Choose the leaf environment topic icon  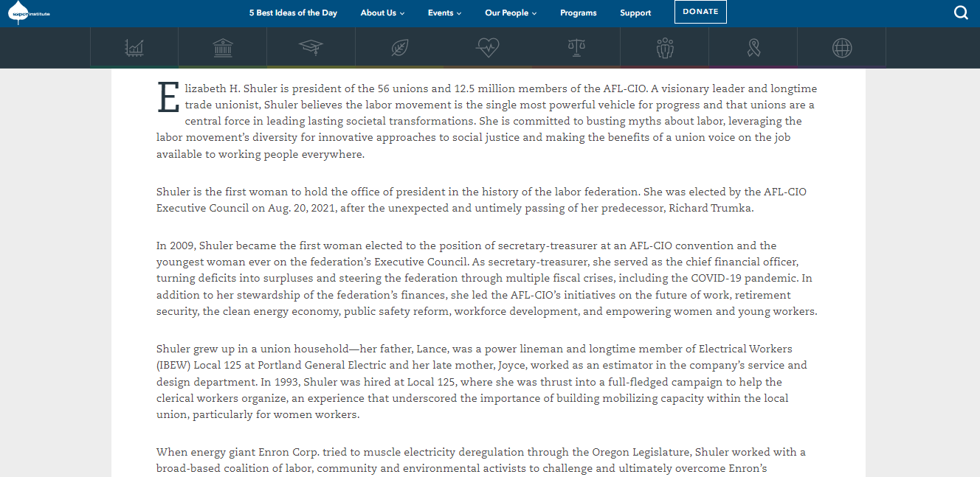point(399,48)
